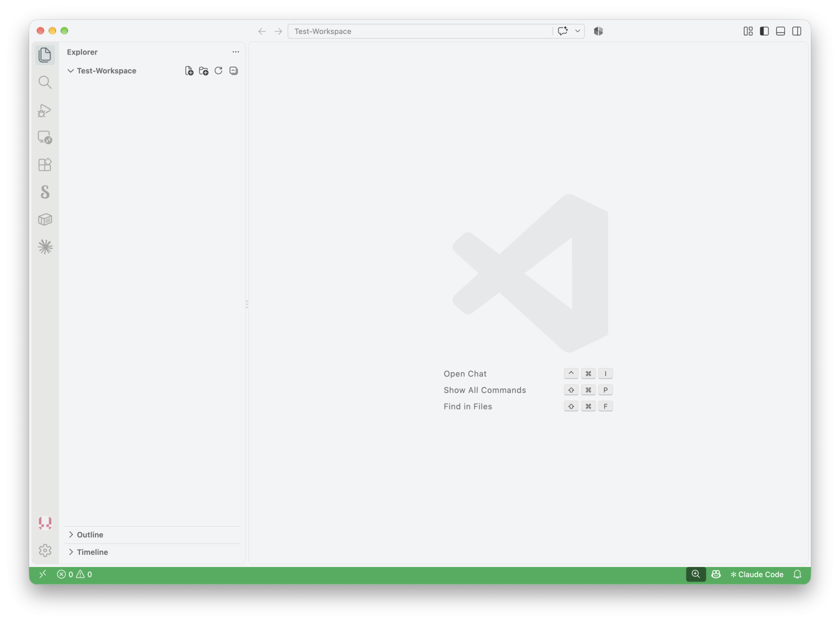The image size is (840, 623).
Task: Toggle the bottom Panel visibility
Action: [x=780, y=31]
